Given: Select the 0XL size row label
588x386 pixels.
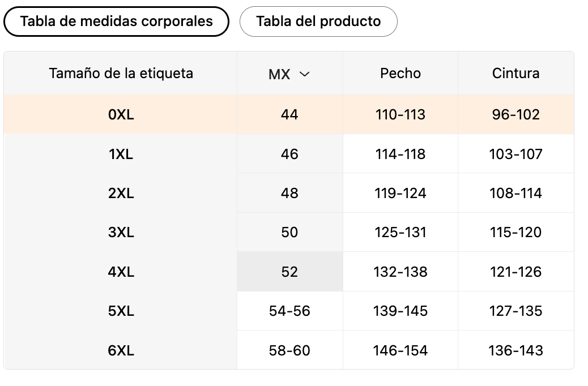Looking at the screenshot, I should tap(121, 115).
